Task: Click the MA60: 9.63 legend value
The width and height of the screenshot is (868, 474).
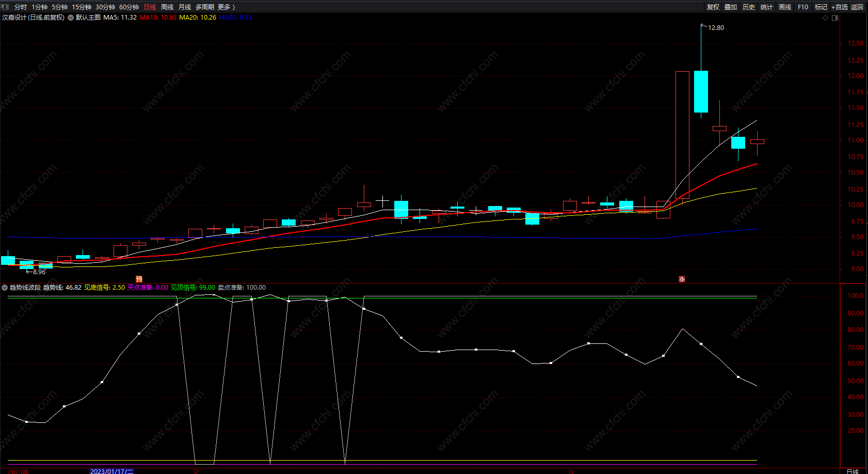Action: click(x=235, y=18)
